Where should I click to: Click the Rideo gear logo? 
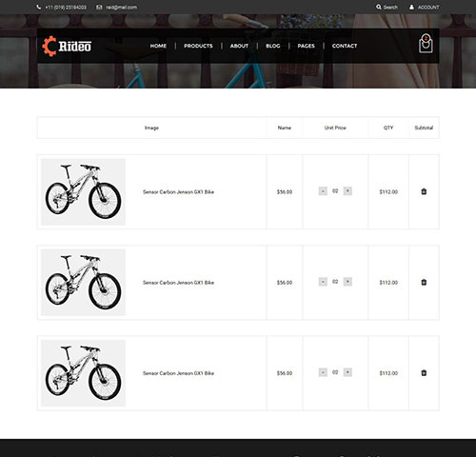(x=67, y=47)
